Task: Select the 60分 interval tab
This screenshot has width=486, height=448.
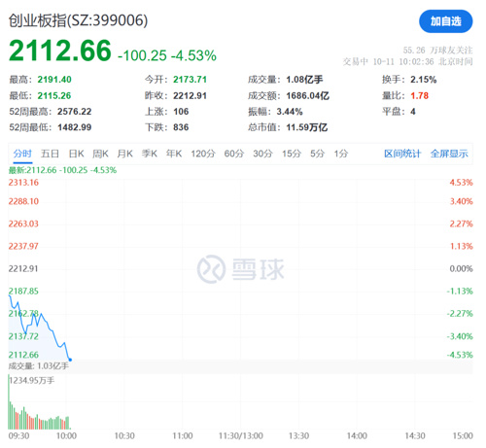Action: 234,154
